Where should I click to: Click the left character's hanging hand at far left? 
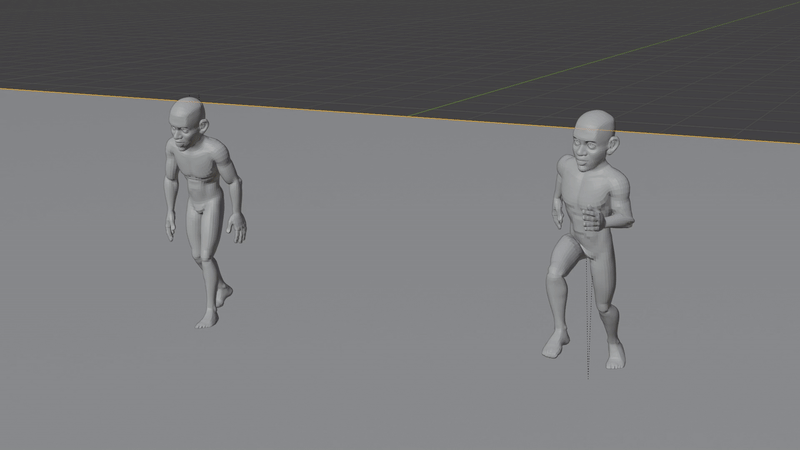point(173,229)
